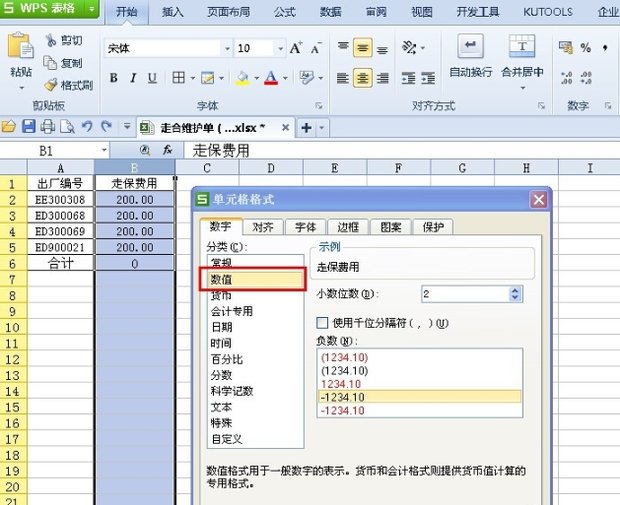This screenshot has height=505, width=620.
Task: Expand the font color dropdown arrow
Action: click(285, 78)
